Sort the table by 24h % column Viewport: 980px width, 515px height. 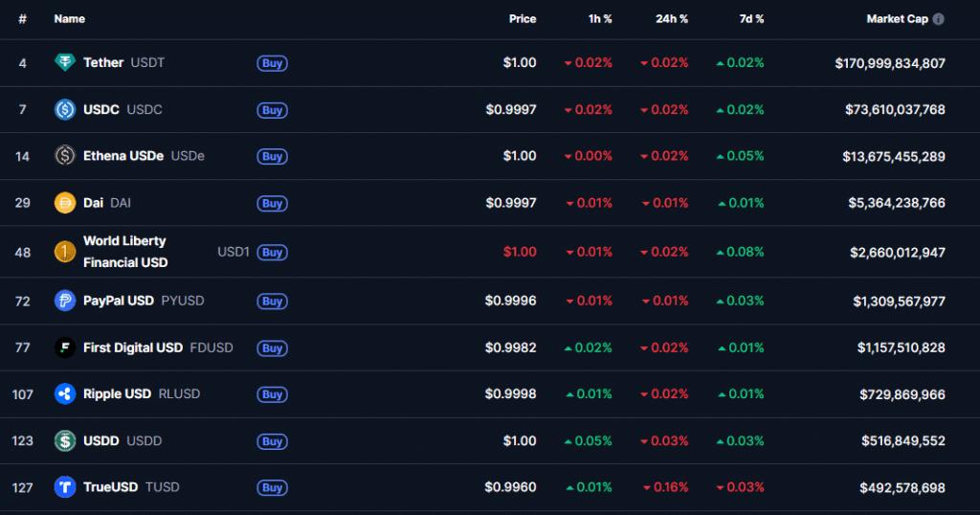coord(671,19)
